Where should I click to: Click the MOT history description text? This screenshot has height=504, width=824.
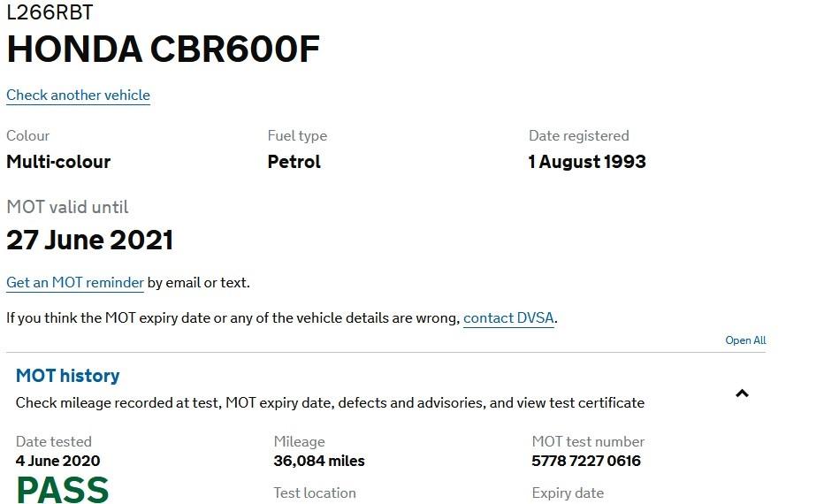[x=330, y=403]
